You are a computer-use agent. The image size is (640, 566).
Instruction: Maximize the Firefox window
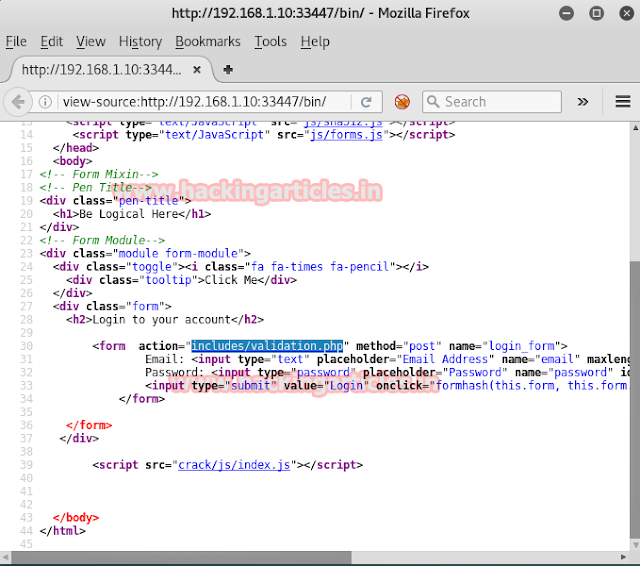[x=596, y=13]
